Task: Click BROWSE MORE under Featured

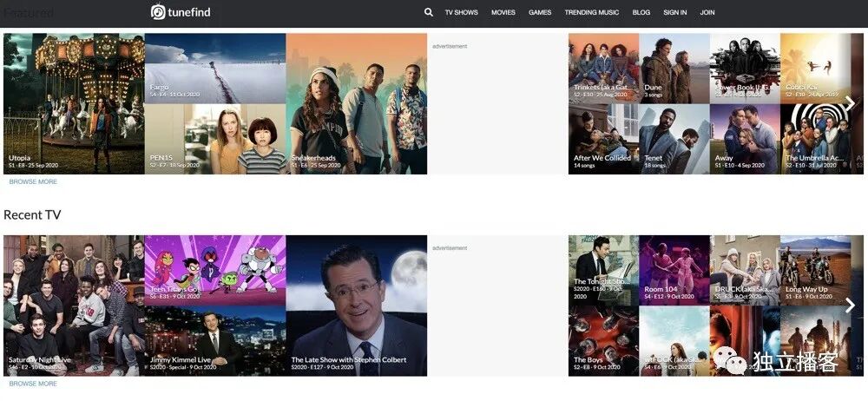Action: pyautogui.click(x=33, y=181)
